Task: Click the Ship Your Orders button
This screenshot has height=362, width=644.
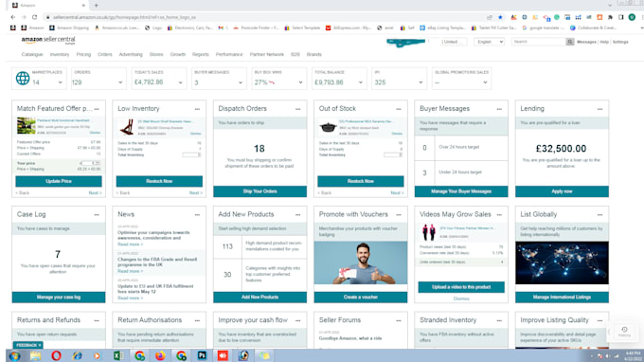Action: tap(260, 191)
